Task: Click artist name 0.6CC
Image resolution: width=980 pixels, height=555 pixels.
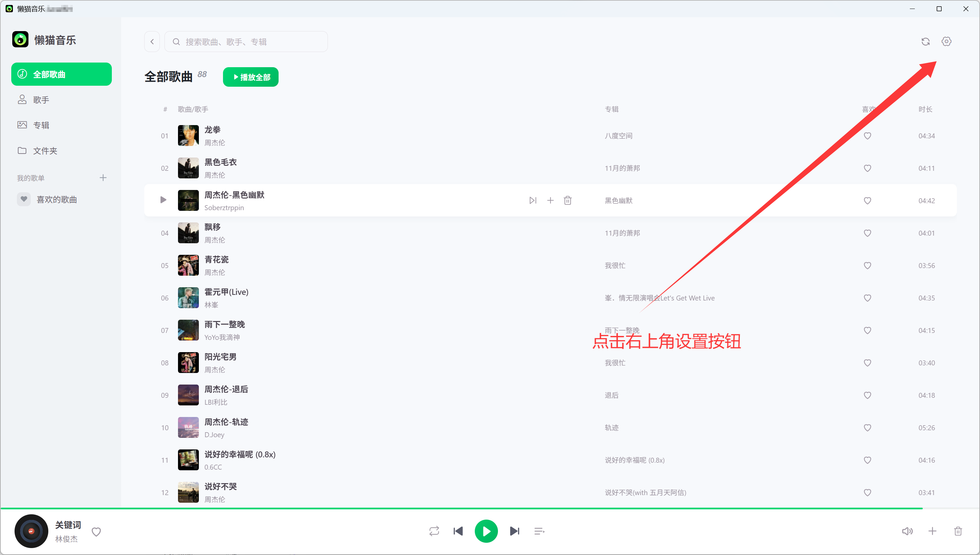Action: 213,467
